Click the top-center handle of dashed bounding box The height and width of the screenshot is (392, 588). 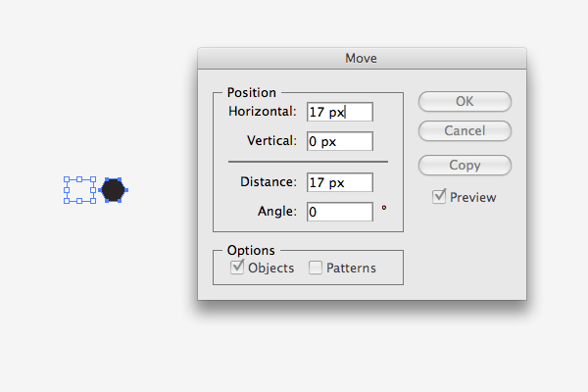[x=79, y=179]
